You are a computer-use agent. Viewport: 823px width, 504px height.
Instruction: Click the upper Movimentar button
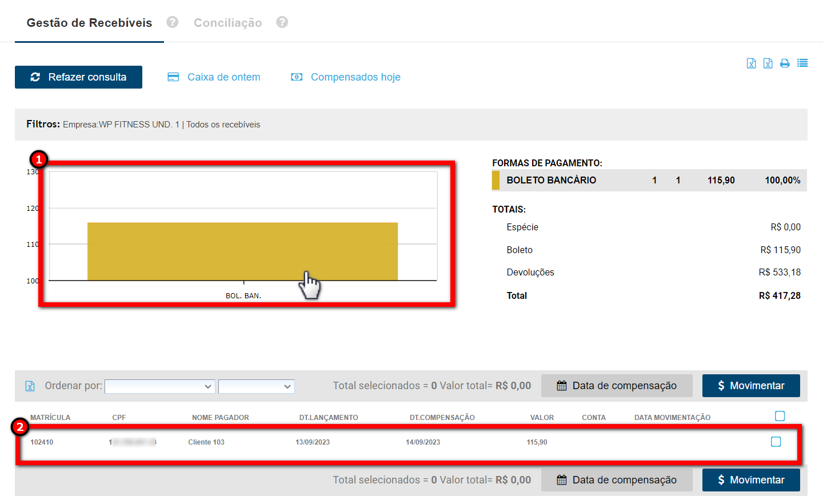750,386
